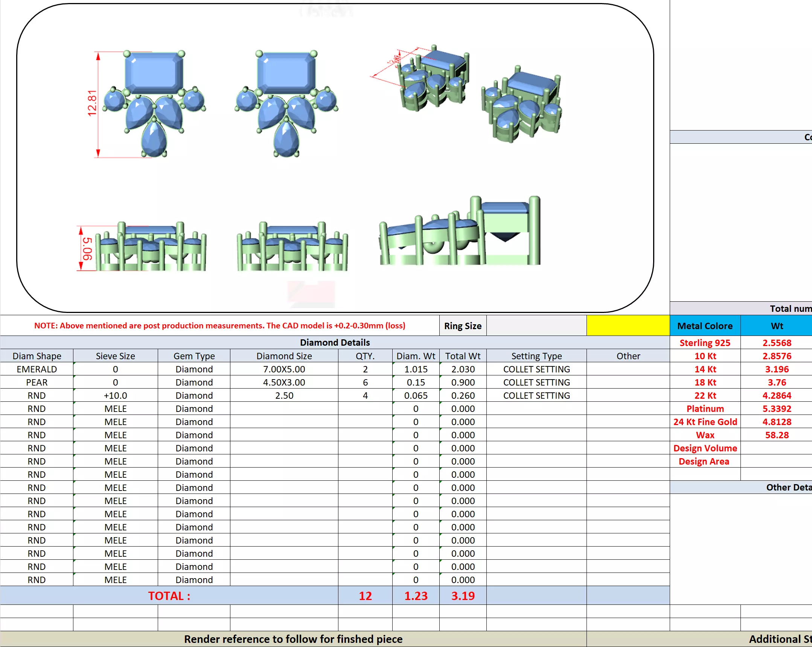Select the Setting Type column header
Image resolution: width=812 pixels, height=647 pixels.
click(x=536, y=356)
